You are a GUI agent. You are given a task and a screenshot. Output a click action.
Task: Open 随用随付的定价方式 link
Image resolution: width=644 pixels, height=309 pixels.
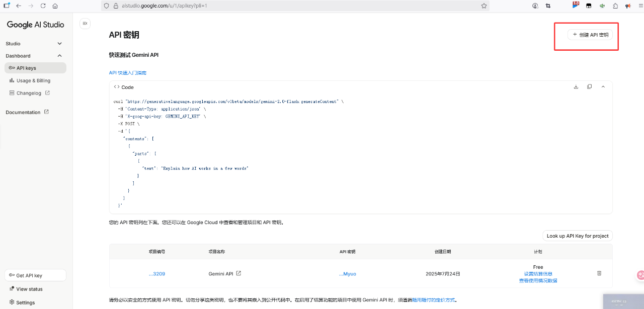[434, 300]
